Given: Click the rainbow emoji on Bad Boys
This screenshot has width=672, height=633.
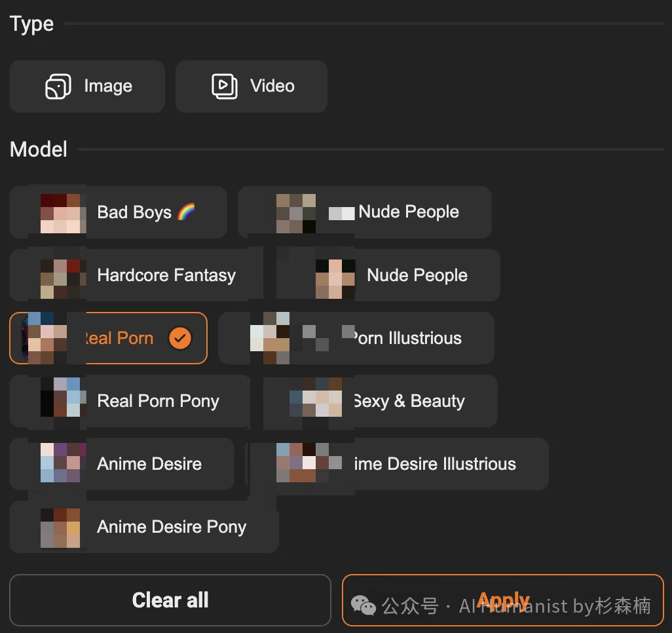Looking at the screenshot, I should click(x=186, y=212).
